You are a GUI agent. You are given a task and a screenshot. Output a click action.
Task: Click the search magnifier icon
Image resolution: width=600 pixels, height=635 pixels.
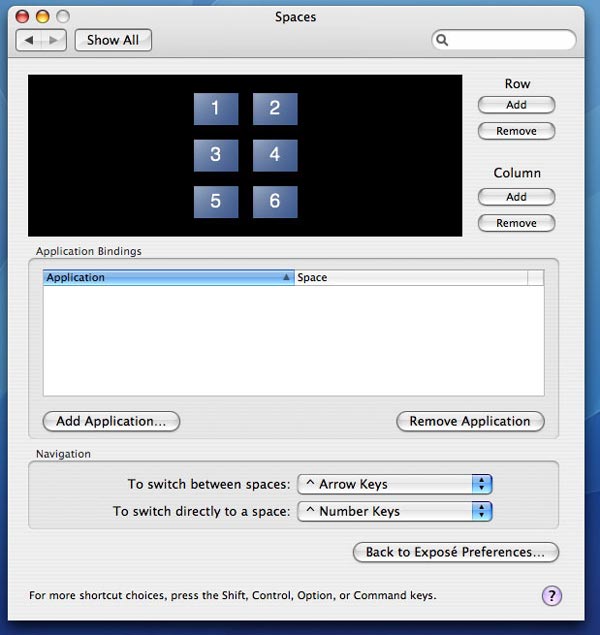pyautogui.click(x=442, y=40)
